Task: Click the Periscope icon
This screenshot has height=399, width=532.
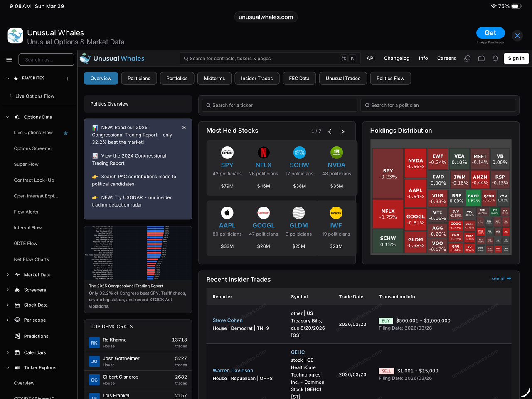Action: [17, 320]
